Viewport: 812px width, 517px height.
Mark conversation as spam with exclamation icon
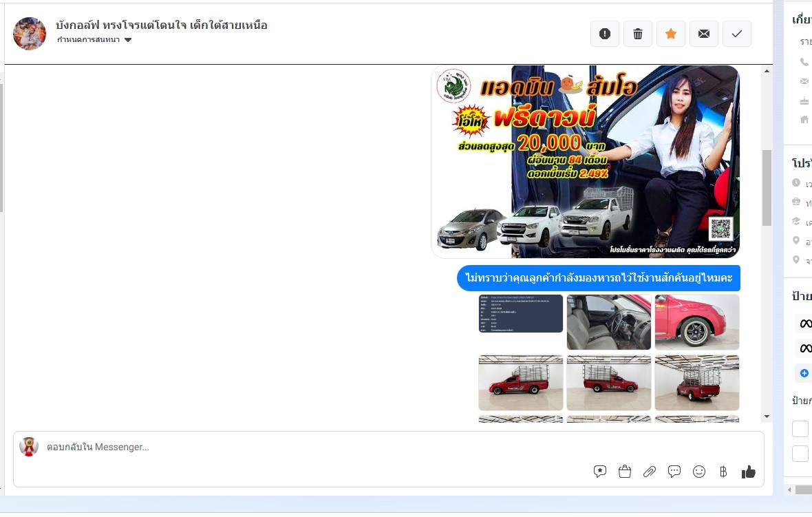tap(605, 34)
